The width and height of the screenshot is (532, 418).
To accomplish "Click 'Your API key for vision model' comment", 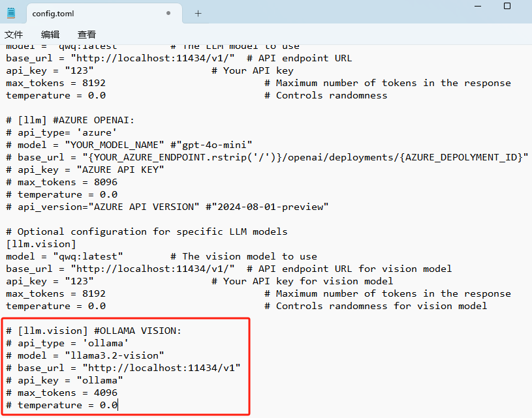I will pyautogui.click(x=302, y=281).
